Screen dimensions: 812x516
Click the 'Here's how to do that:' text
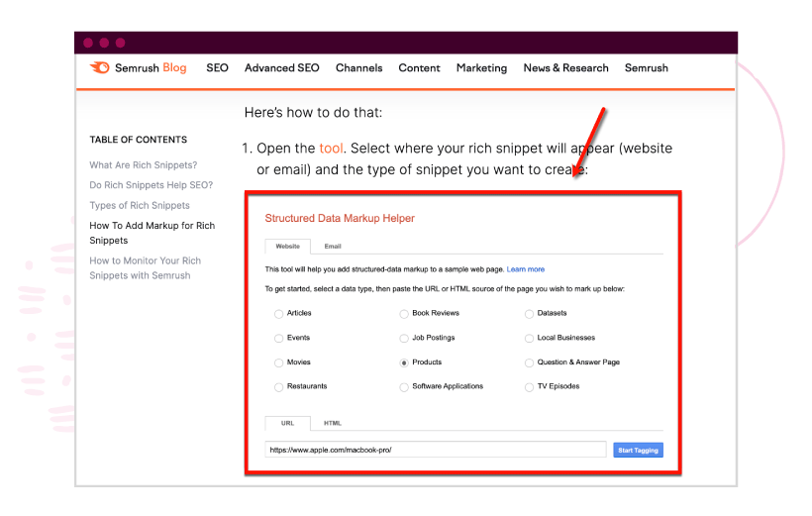pos(313,113)
